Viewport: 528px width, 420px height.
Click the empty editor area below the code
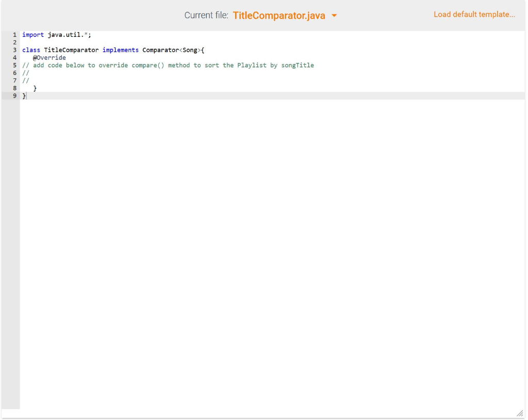258,232
